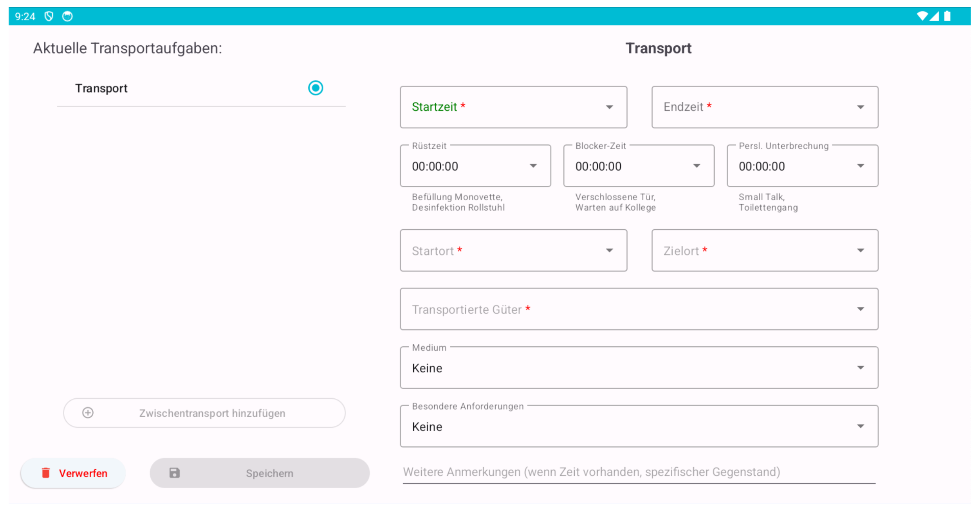Click the floppy disk save icon

tap(175, 473)
